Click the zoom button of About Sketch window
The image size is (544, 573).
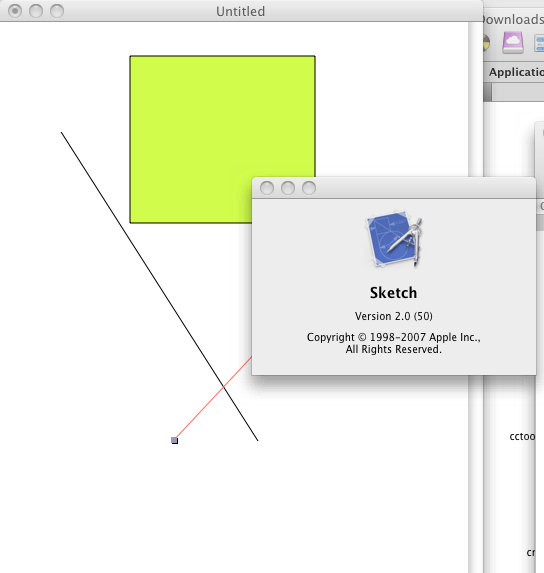pyautogui.click(x=309, y=188)
